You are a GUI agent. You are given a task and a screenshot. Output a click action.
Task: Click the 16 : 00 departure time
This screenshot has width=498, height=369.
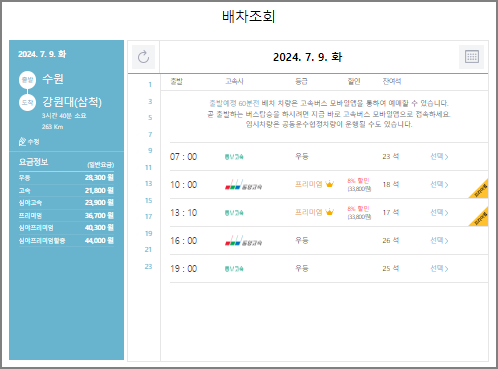click(183, 241)
